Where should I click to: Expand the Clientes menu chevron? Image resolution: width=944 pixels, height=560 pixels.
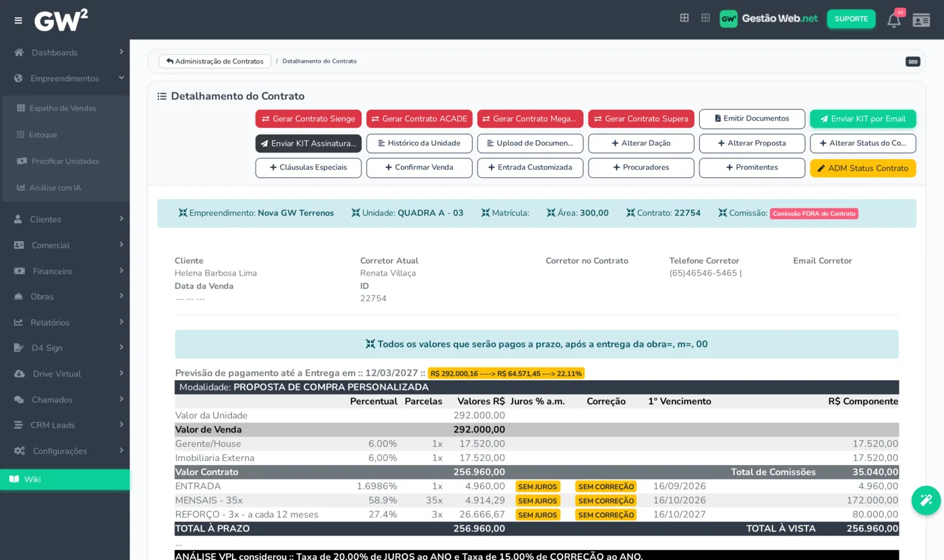coord(121,219)
